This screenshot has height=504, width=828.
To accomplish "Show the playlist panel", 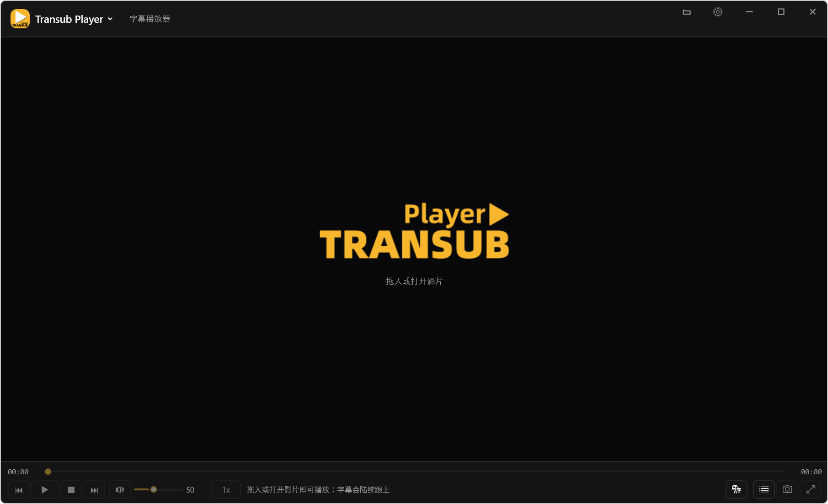I will (764, 489).
